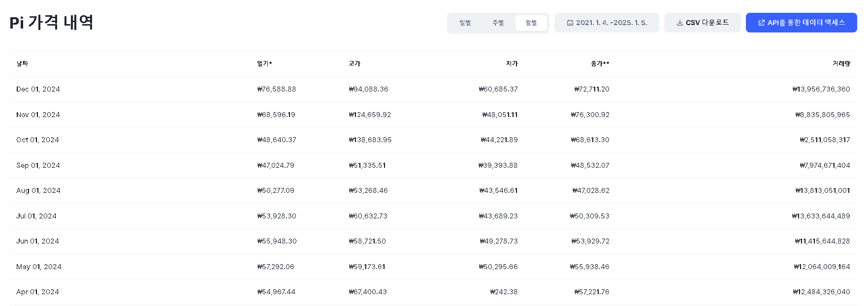Click closing price ₩48,532.07
Image resolution: width=868 pixels, height=306 pixels.
pos(590,165)
